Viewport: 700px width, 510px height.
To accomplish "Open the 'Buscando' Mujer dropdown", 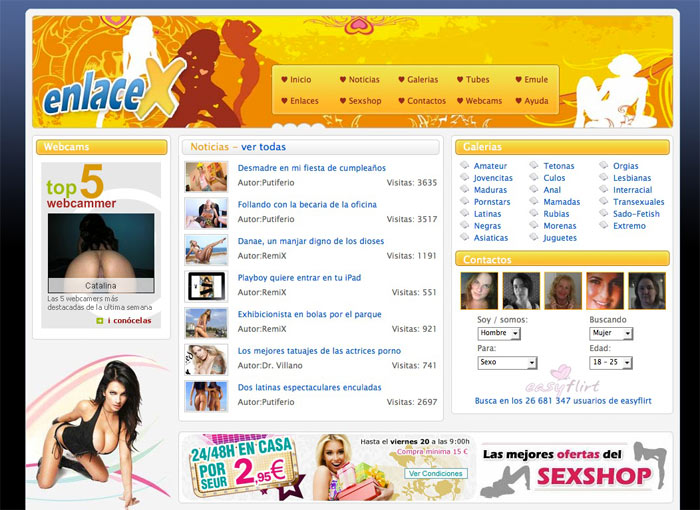I will click(x=611, y=333).
